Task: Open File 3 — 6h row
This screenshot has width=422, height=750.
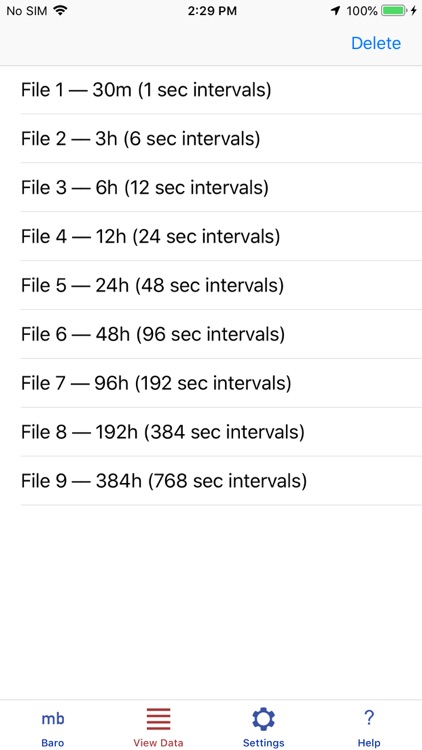Action: 211,188
